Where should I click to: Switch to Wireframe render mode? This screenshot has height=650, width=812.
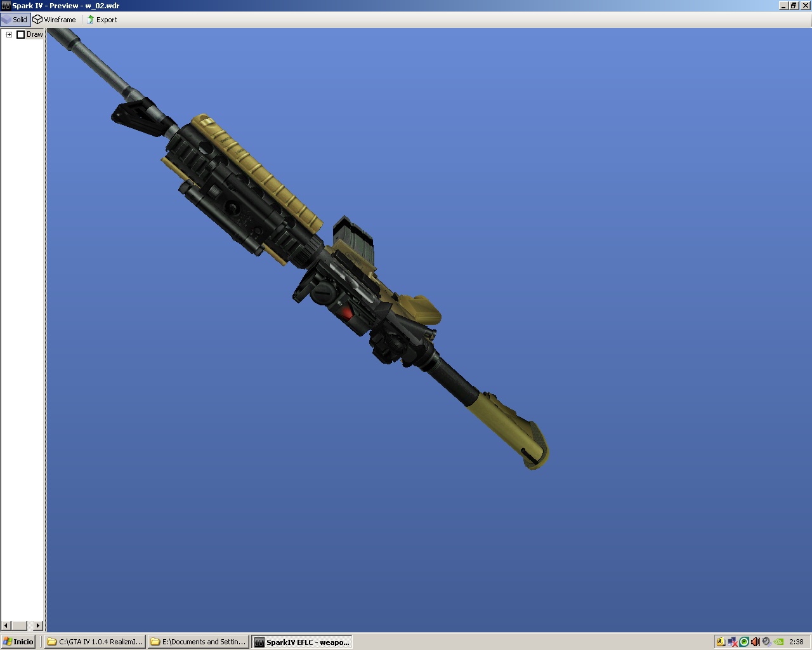(x=55, y=20)
